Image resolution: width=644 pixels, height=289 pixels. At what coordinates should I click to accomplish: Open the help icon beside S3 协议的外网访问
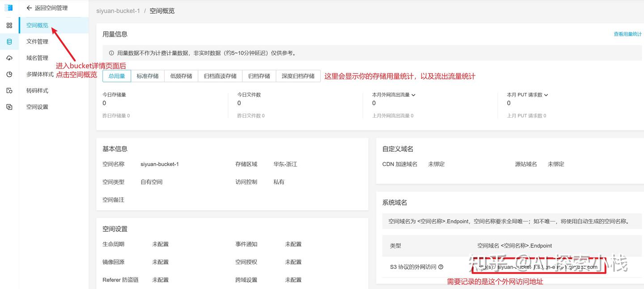coord(441,267)
